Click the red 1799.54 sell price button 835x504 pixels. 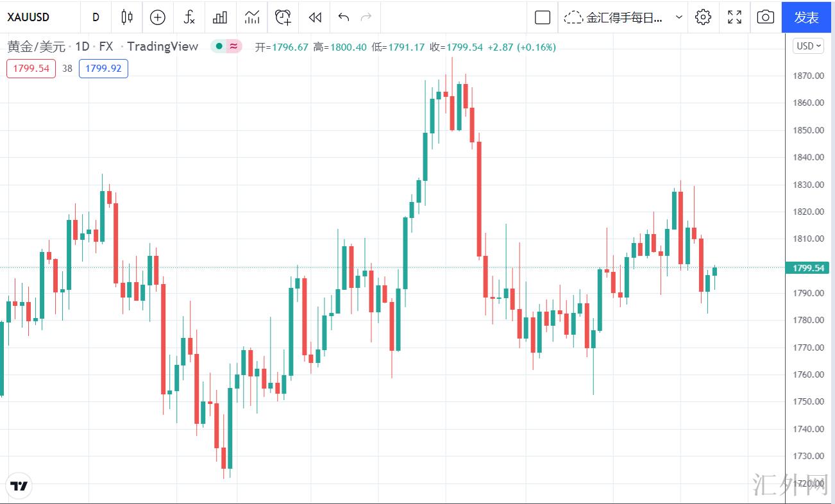coord(31,69)
